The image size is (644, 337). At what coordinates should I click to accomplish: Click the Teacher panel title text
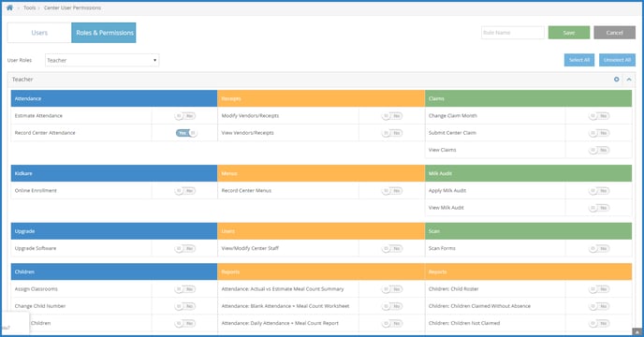point(22,80)
